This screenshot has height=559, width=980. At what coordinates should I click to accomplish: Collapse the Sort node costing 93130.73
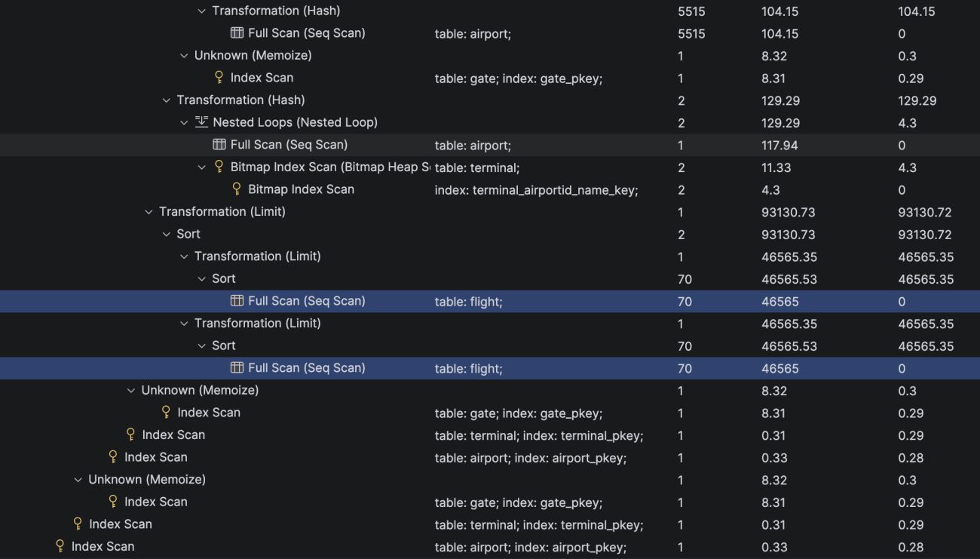167,234
